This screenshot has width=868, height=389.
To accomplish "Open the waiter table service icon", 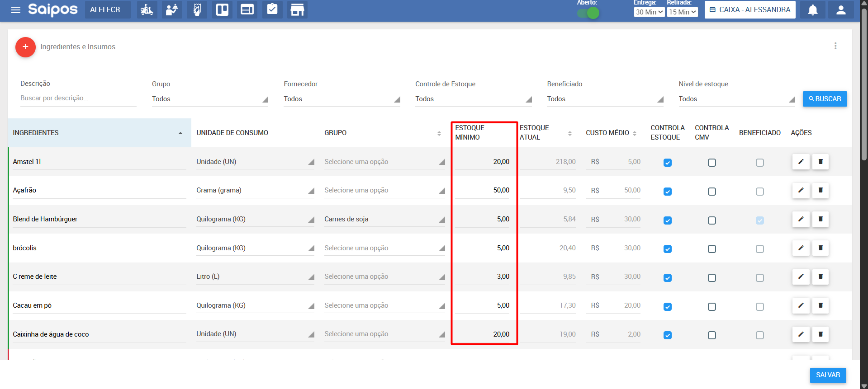I will pyautogui.click(x=172, y=10).
